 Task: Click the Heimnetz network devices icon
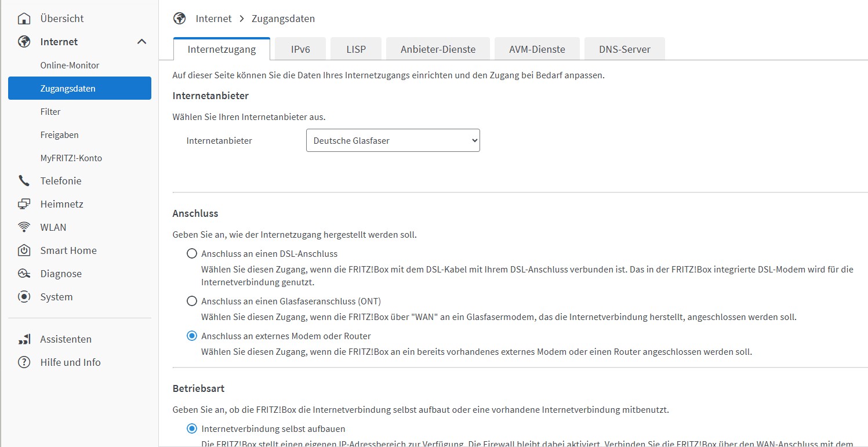[x=24, y=204]
